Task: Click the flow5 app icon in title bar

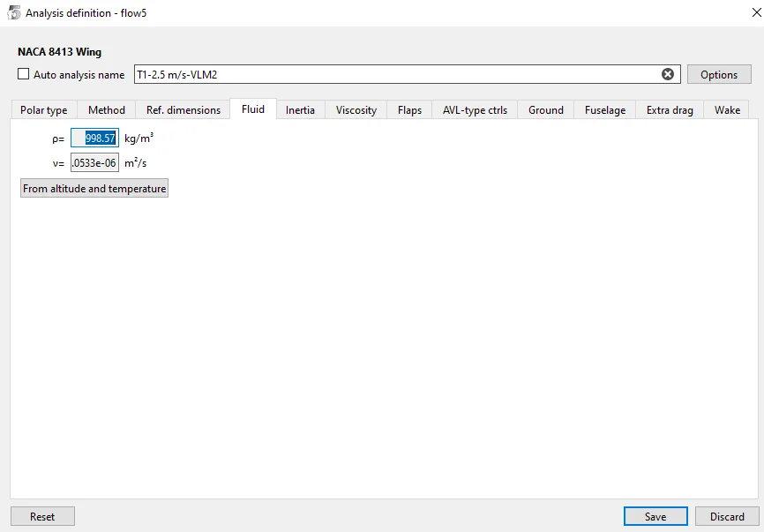Action: click(x=13, y=12)
